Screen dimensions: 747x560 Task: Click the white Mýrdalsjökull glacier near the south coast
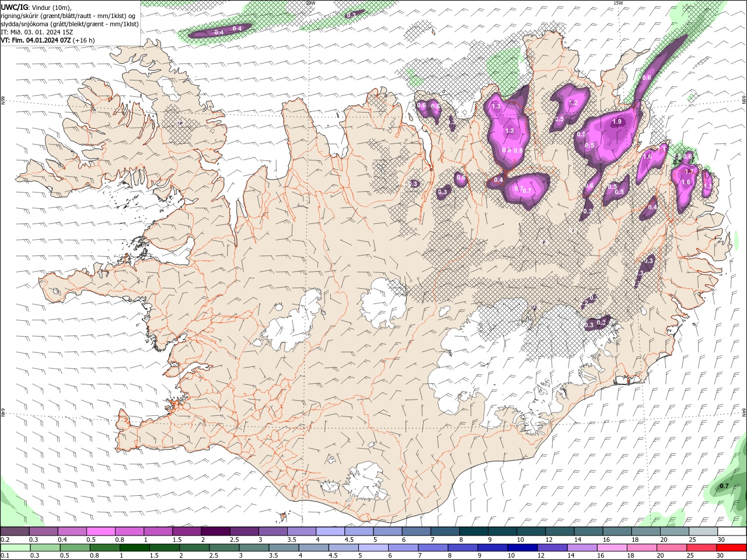coord(366,481)
